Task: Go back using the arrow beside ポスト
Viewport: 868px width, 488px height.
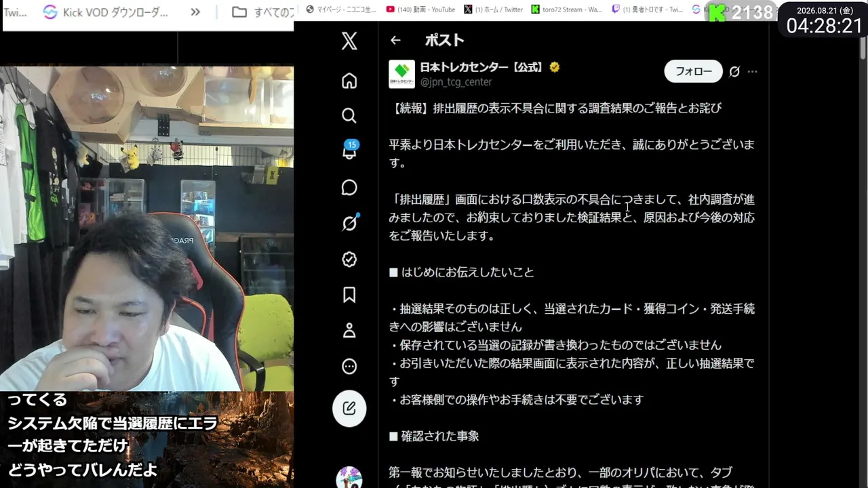Action: pos(395,41)
